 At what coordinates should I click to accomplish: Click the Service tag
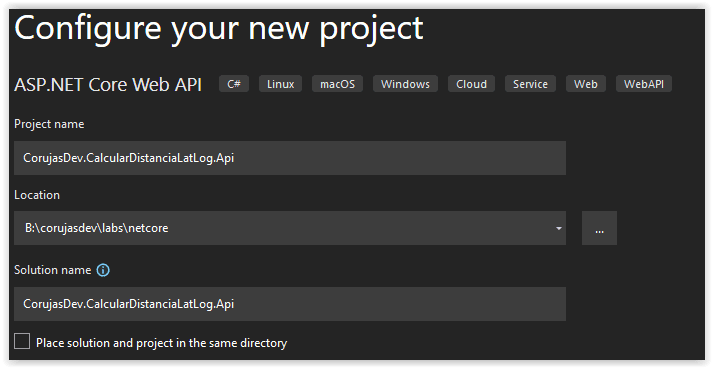point(530,84)
